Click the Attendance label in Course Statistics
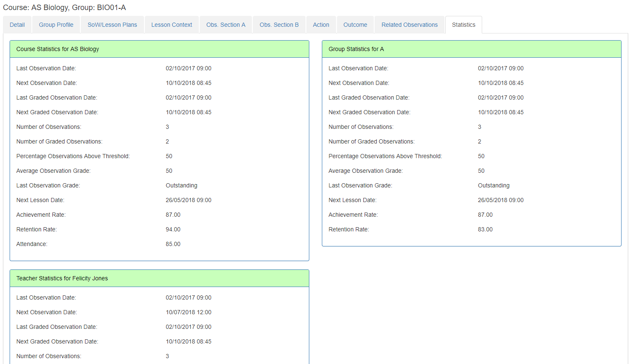Viewport: 632px width, 364px height. pos(32,244)
